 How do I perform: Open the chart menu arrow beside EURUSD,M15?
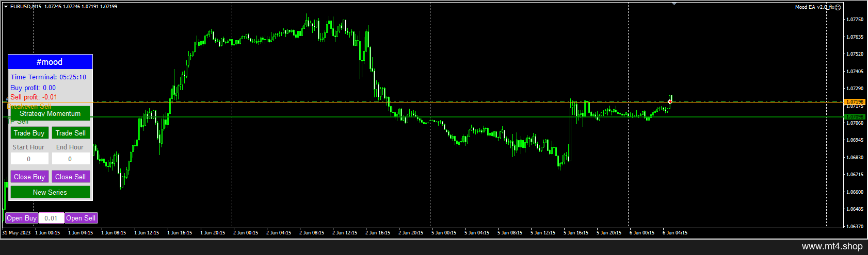[x=6, y=7]
